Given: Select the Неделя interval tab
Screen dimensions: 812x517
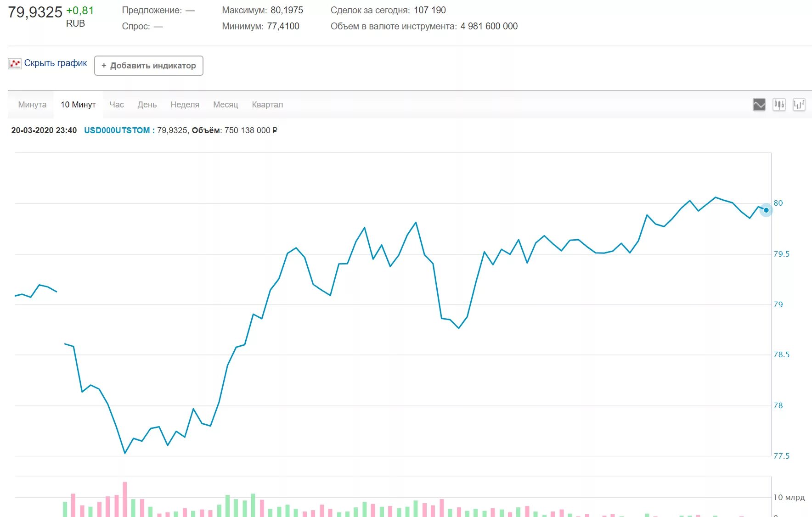Looking at the screenshot, I should tap(185, 105).
